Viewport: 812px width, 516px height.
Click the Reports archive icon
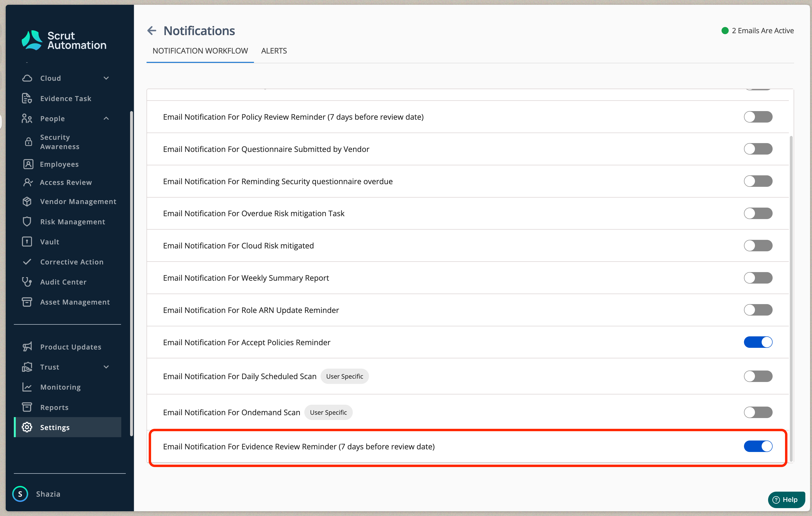(x=27, y=407)
